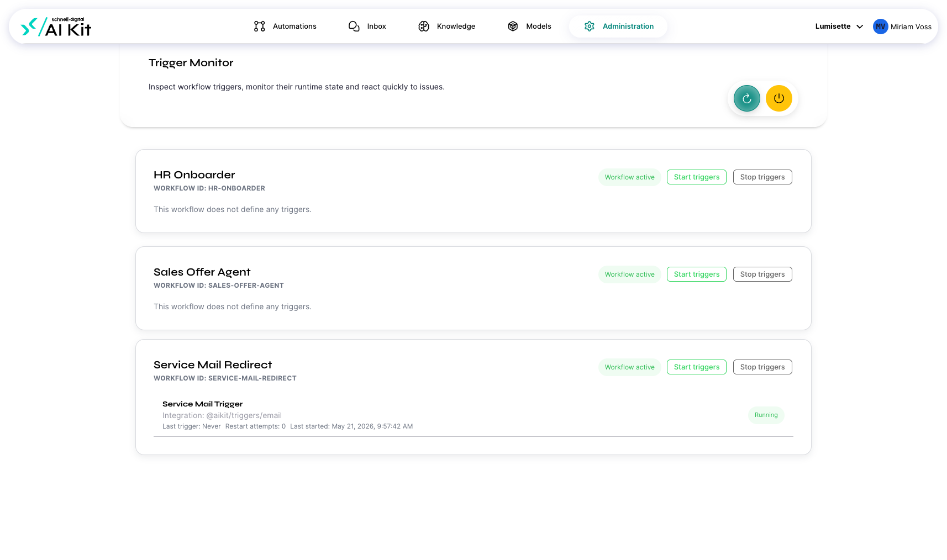Refresh the trigger monitor
This screenshot has width=947, height=560.
pos(747,98)
